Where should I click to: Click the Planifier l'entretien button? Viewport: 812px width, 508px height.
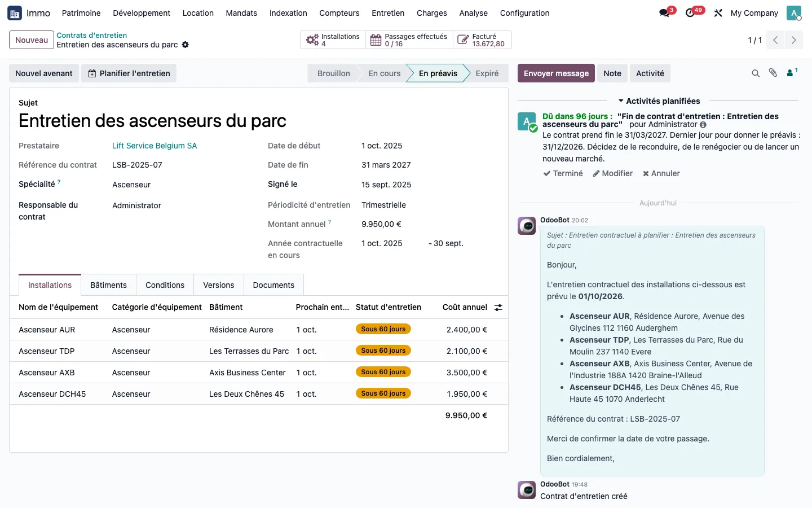point(129,73)
